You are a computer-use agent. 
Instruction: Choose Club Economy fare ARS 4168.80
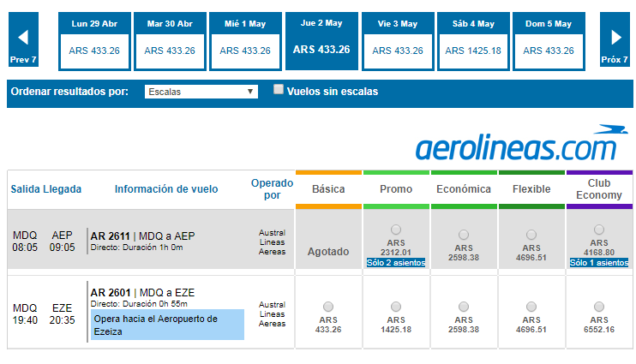(x=598, y=230)
